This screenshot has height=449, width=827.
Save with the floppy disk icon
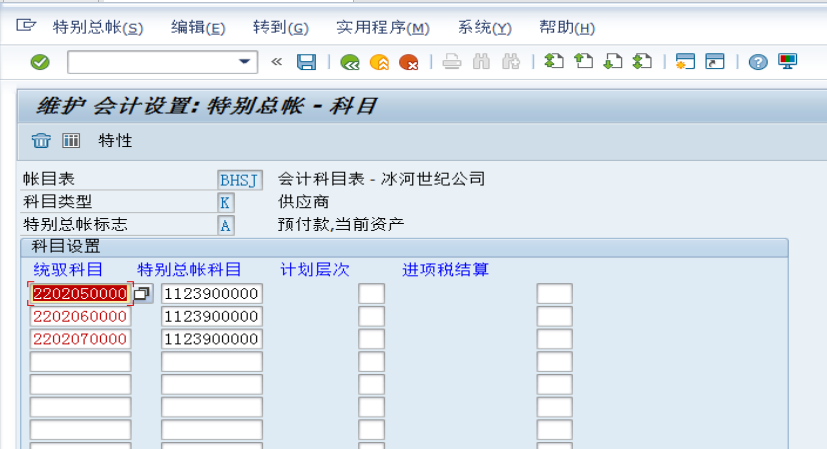point(306,62)
